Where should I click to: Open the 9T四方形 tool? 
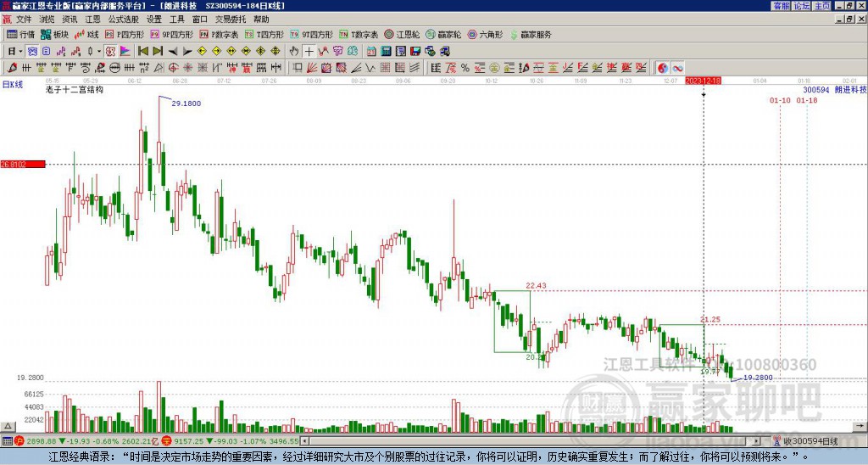pos(312,34)
